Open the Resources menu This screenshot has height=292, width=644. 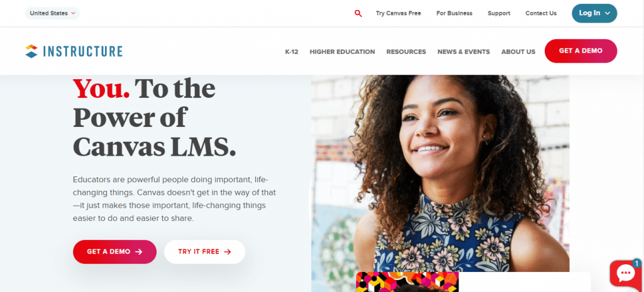(406, 51)
